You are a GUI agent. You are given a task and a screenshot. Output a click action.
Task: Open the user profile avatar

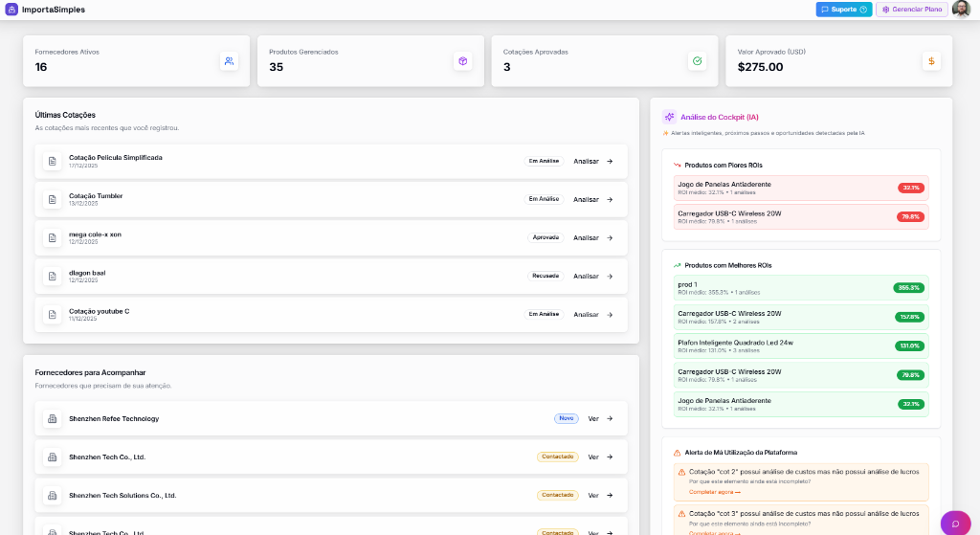[961, 10]
